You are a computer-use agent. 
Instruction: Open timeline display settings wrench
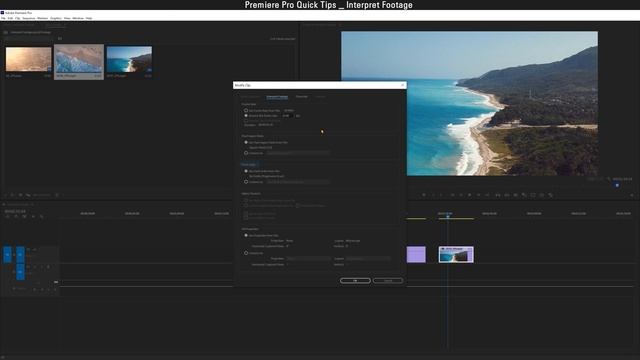tap(42, 216)
